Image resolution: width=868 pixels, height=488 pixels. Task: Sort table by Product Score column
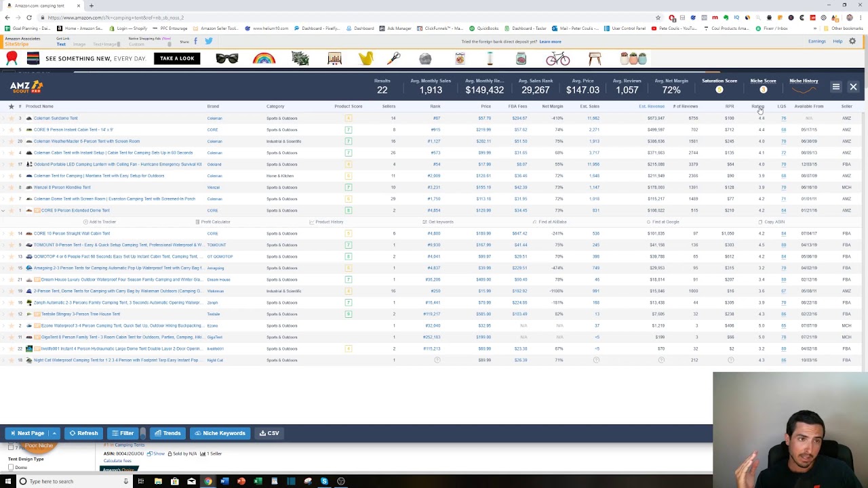(x=348, y=106)
